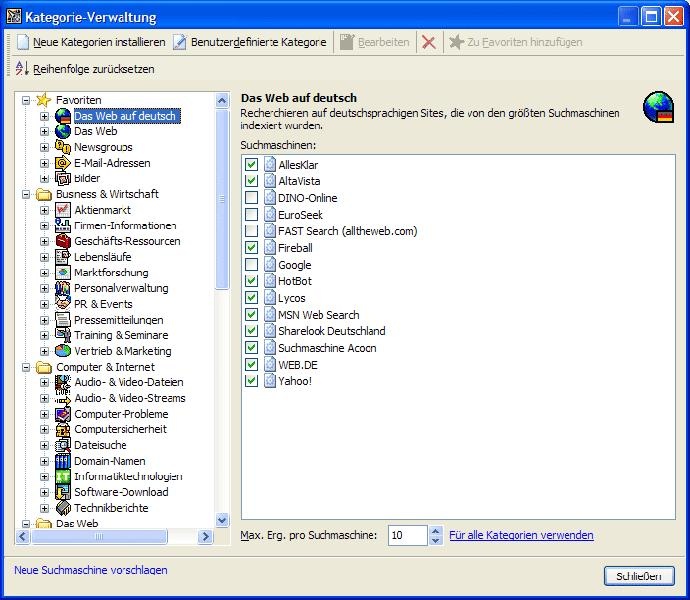The image size is (690, 600).
Task: Click the Aktienmarkt chart icon
Action: click(63, 210)
